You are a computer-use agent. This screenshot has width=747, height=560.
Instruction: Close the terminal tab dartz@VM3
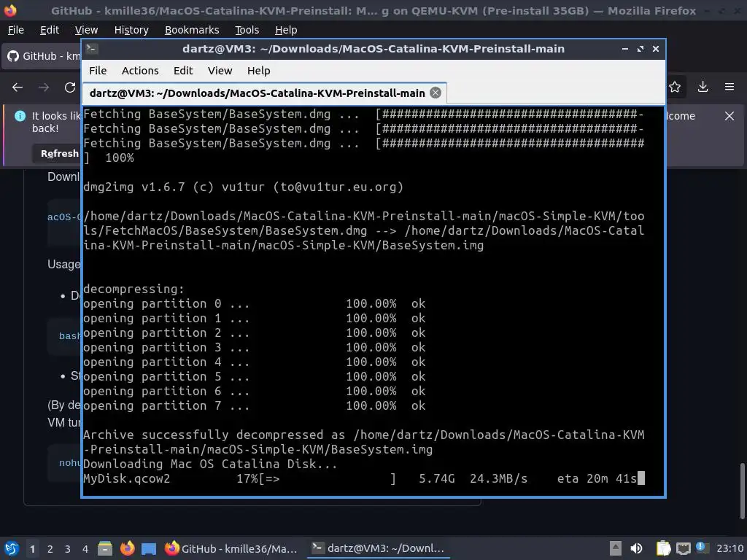[x=436, y=93]
